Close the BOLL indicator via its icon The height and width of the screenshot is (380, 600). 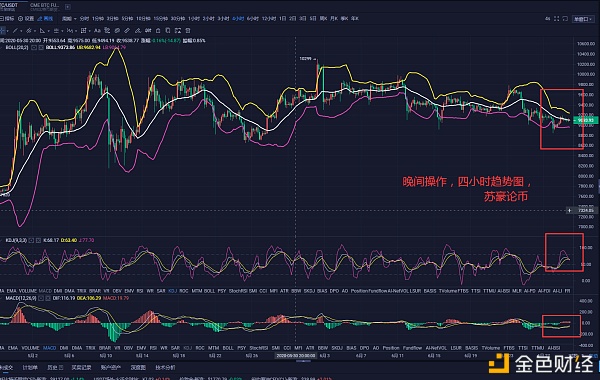point(41,47)
